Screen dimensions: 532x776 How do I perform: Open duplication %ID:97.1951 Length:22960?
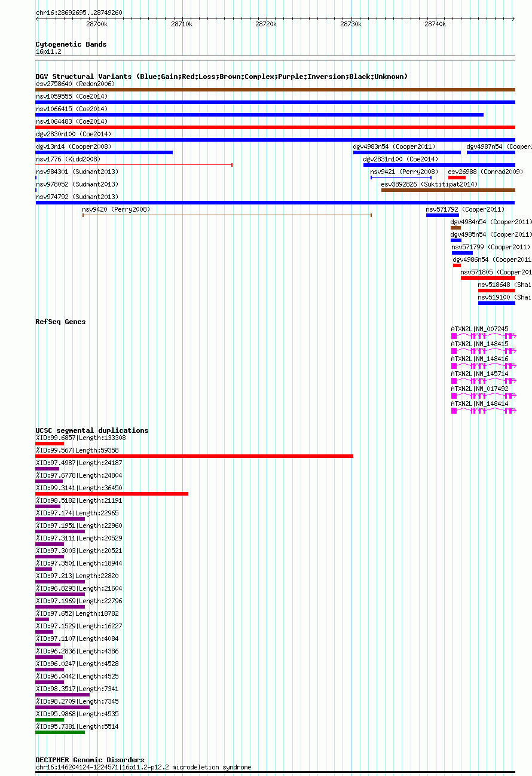tap(60, 531)
